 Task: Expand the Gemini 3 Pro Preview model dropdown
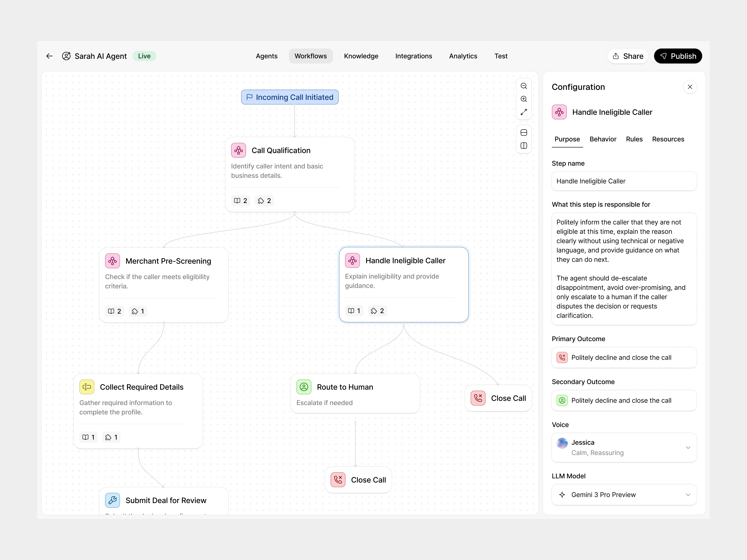point(624,494)
